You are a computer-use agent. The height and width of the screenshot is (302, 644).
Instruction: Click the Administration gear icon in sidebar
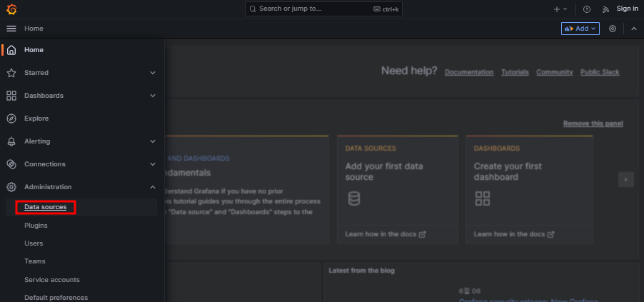tap(11, 187)
